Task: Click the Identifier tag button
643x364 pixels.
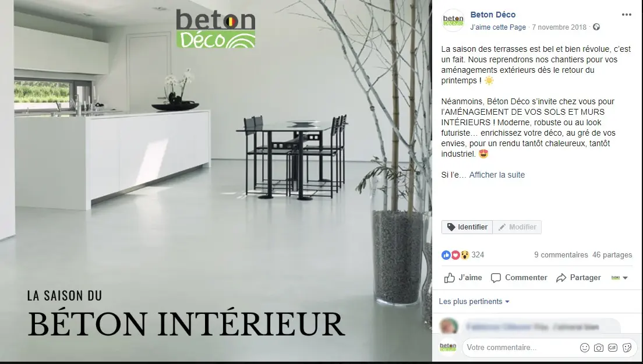Action: coord(467,227)
